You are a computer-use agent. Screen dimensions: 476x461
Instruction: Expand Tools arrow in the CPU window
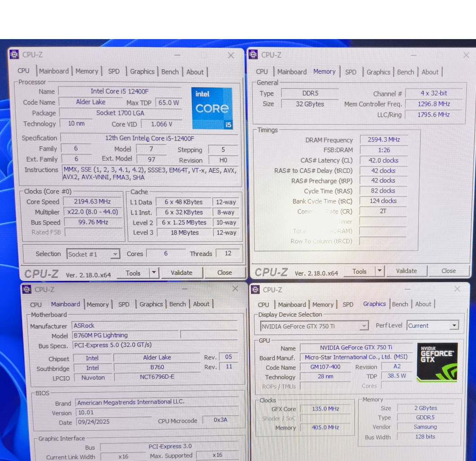(154, 273)
